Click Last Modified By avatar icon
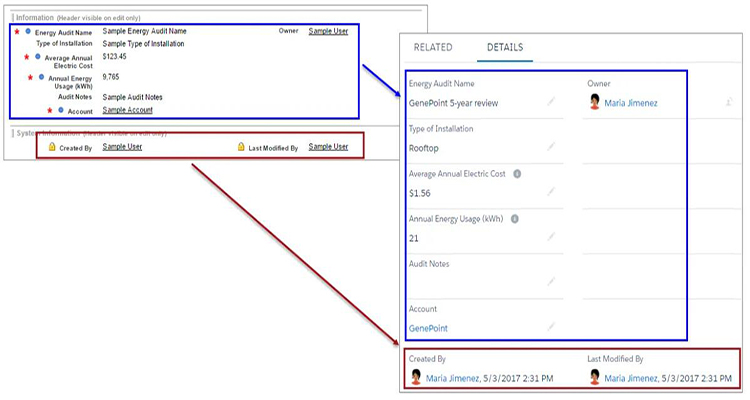Viewport: 750px width, 400px height. click(x=595, y=377)
